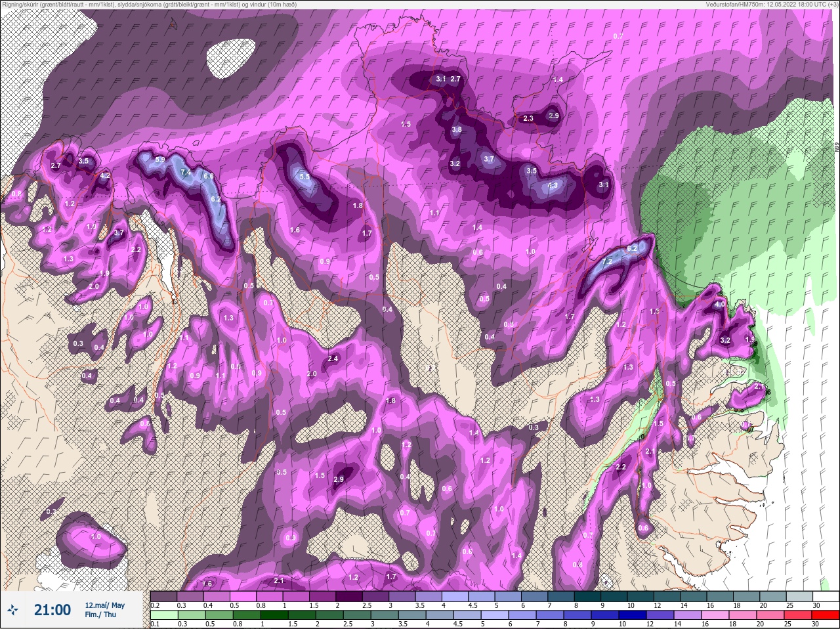Image resolution: width=840 pixels, height=629 pixels.
Task: Click the 6.6 precipitation value on the map
Action: [209, 176]
